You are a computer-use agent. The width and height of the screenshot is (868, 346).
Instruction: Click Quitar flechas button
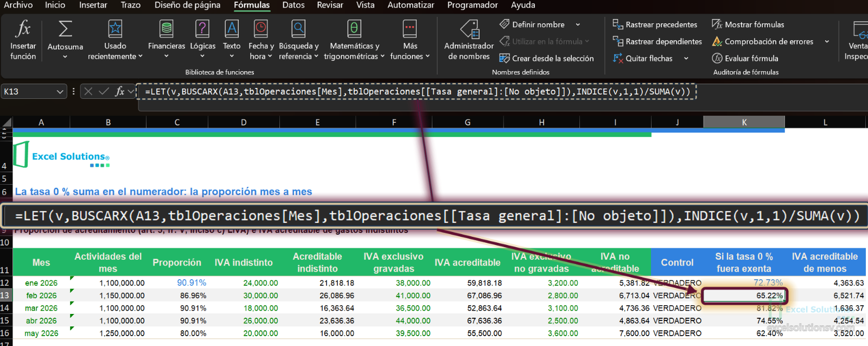coord(643,58)
